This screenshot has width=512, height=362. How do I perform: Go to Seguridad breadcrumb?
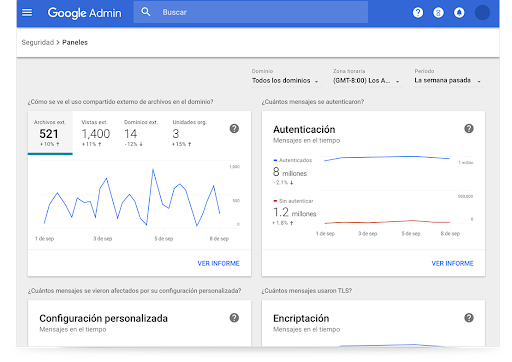point(38,42)
